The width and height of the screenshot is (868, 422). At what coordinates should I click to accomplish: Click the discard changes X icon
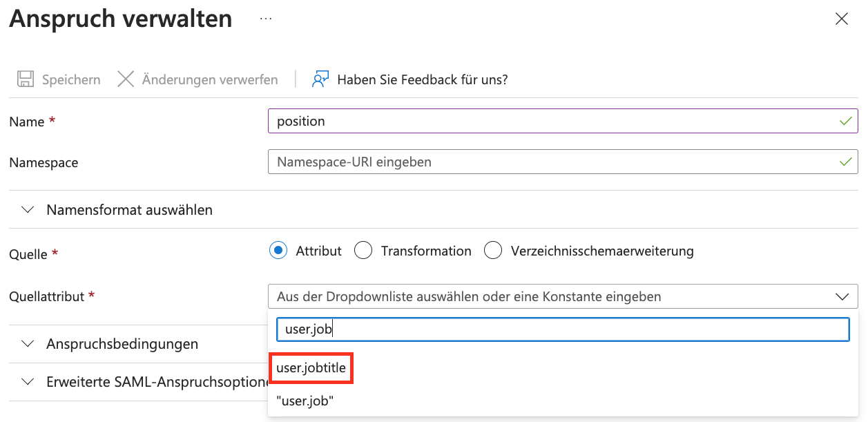(126, 79)
